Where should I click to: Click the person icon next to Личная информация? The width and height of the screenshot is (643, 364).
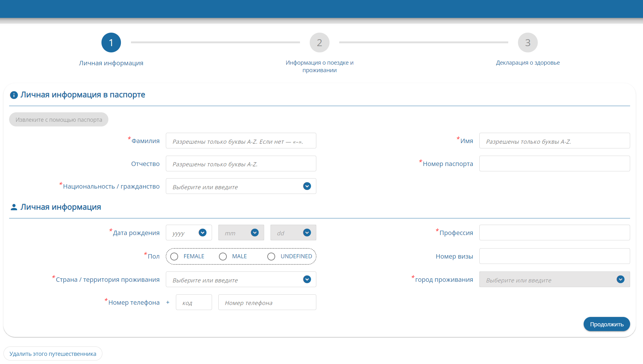(14, 206)
